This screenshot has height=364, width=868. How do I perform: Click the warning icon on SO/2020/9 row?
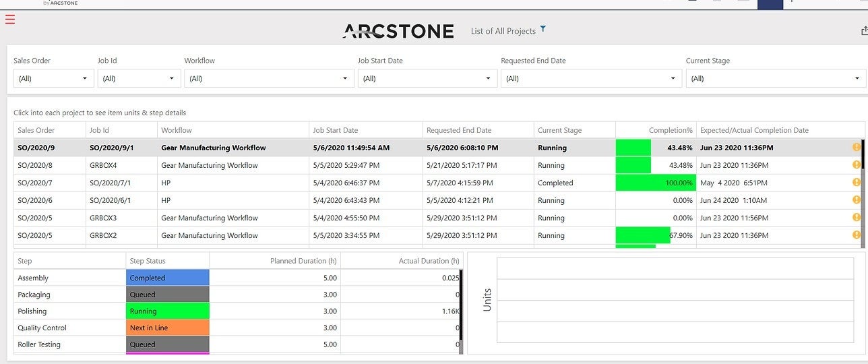point(857,148)
